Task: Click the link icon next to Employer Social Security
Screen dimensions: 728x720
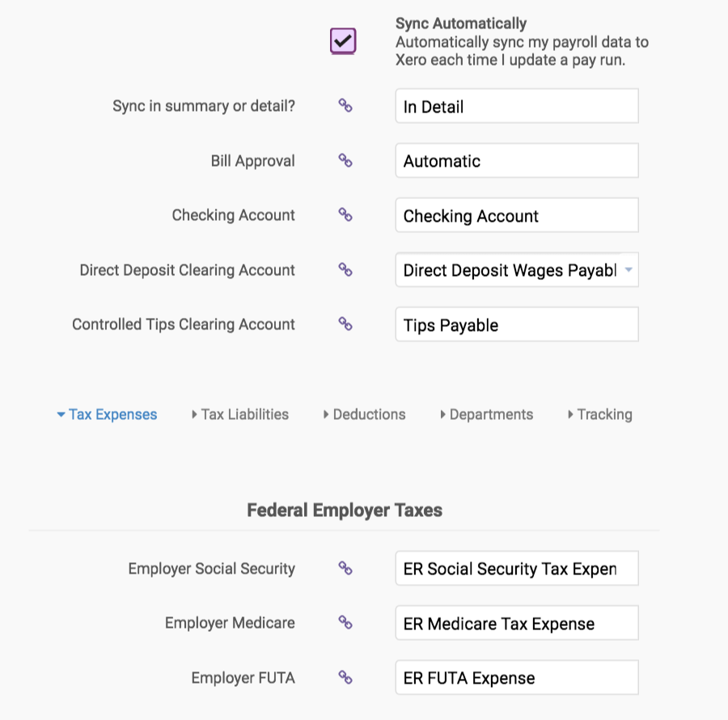Action: click(x=345, y=568)
